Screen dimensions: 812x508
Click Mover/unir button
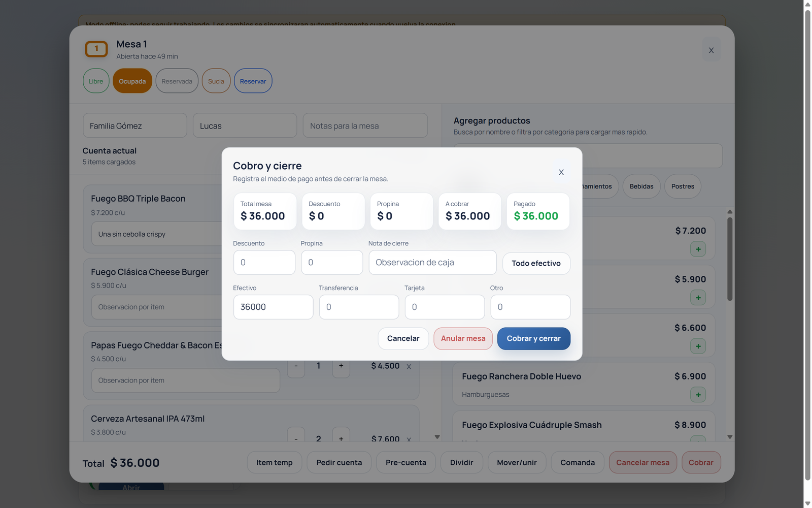pos(517,462)
